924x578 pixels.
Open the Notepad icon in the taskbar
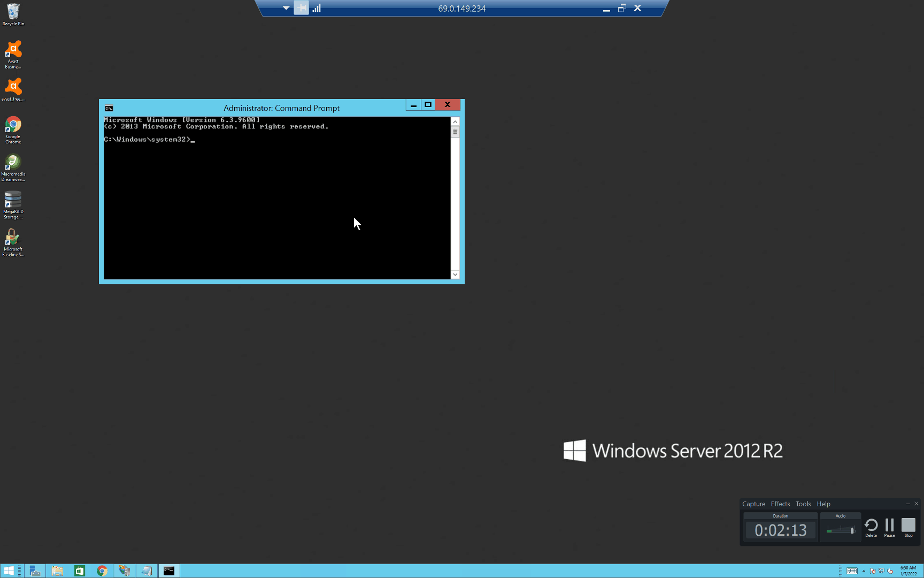point(147,571)
